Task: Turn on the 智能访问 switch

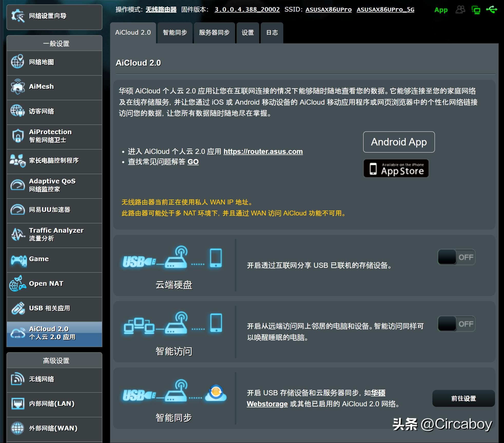Action: pyautogui.click(x=456, y=324)
